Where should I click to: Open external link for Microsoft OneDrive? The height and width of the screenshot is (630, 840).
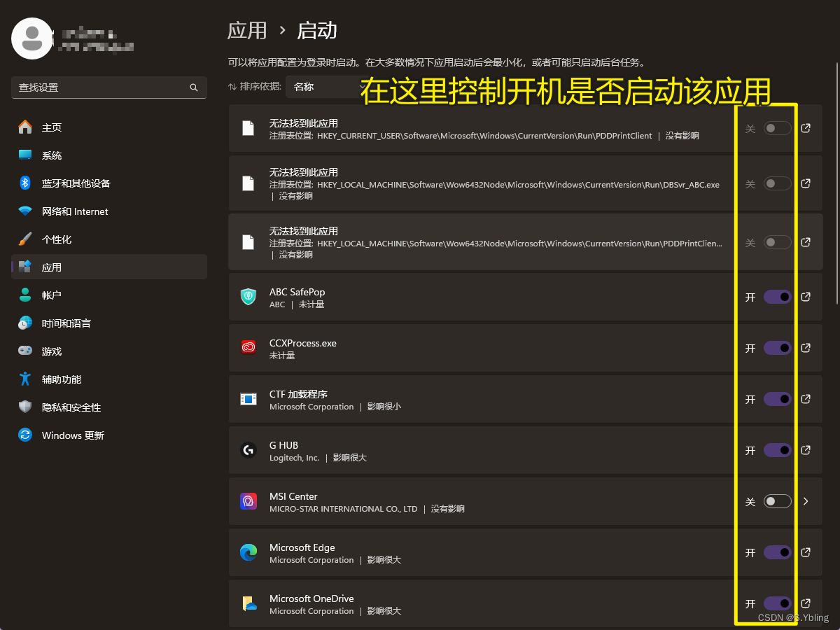[806, 603]
